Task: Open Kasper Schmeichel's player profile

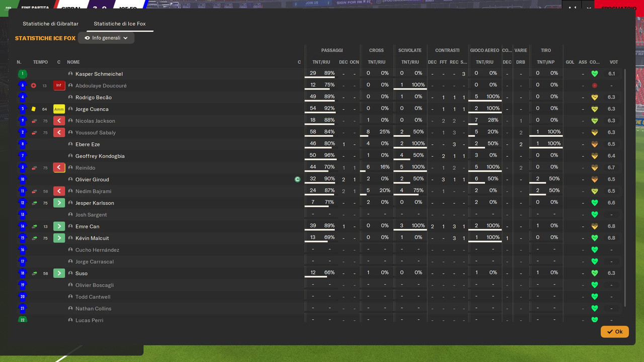Action: 99,74
